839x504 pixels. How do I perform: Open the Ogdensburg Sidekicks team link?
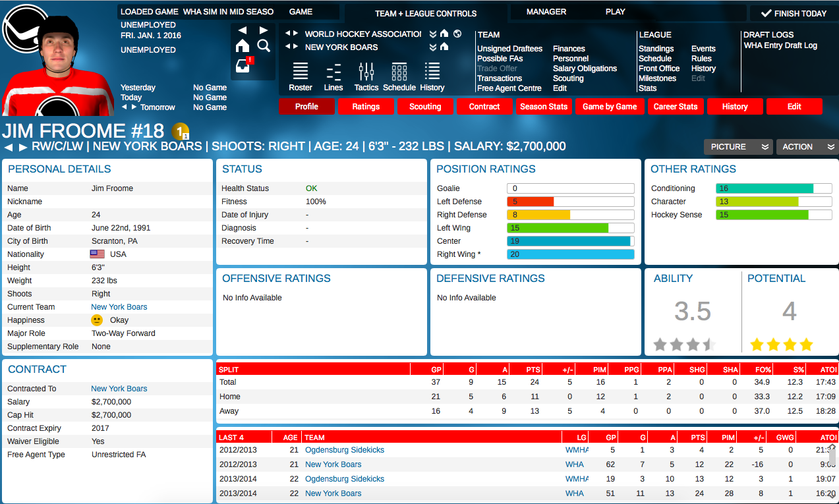coord(344,450)
